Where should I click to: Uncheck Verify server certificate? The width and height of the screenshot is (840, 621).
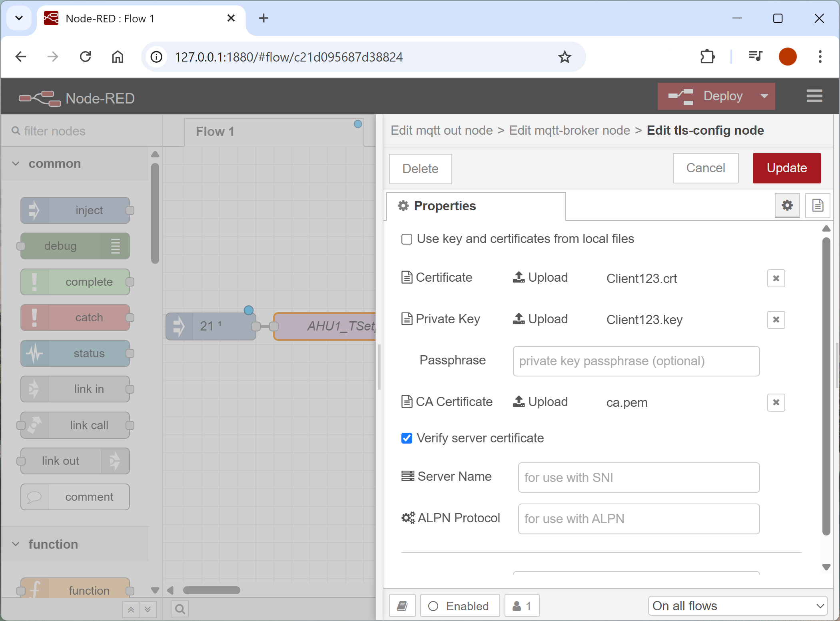point(407,438)
